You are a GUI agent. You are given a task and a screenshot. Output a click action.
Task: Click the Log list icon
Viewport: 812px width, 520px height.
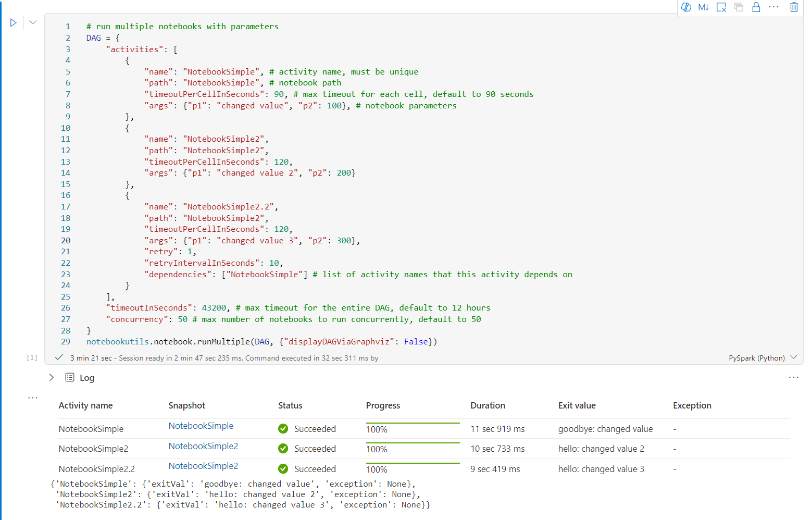click(70, 378)
